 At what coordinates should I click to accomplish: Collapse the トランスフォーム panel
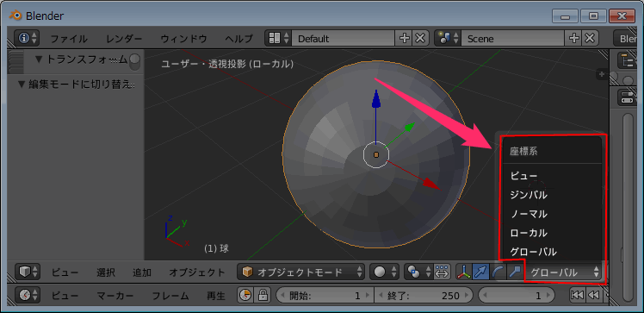[40, 59]
